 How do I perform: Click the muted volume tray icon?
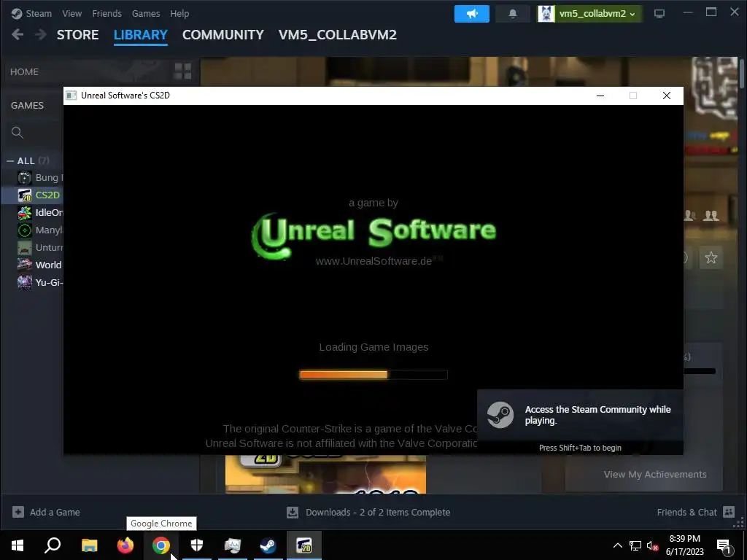(x=652, y=545)
